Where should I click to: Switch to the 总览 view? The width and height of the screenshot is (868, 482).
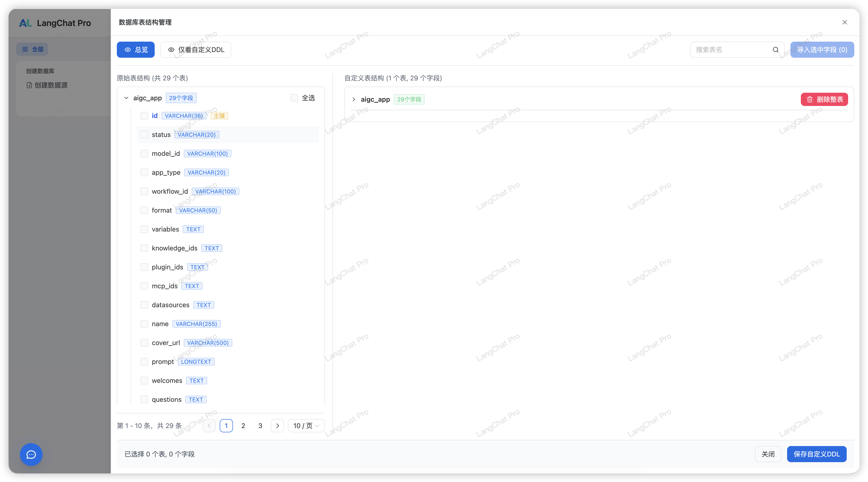pyautogui.click(x=136, y=50)
